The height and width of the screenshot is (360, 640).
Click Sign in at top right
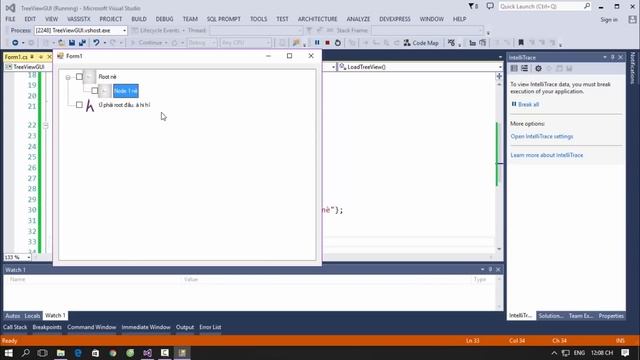pos(609,20)
